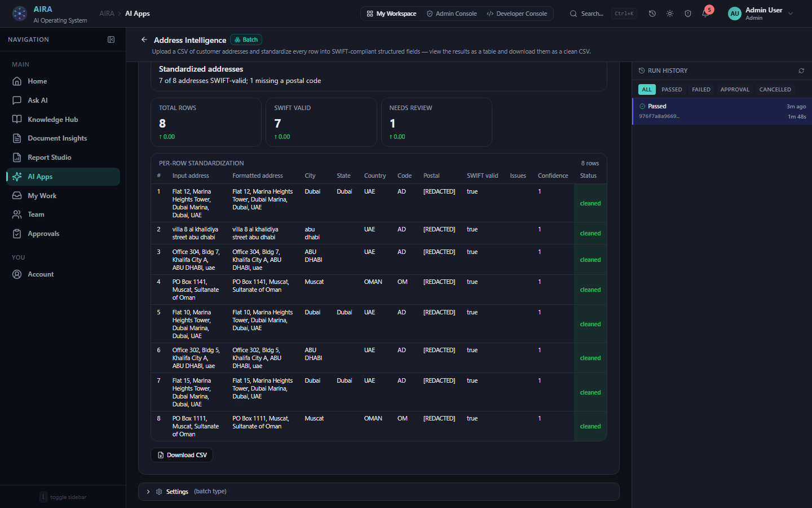Open Document Insights section
The width and height of the screenshot is (812, 508).
pos(63,138)
